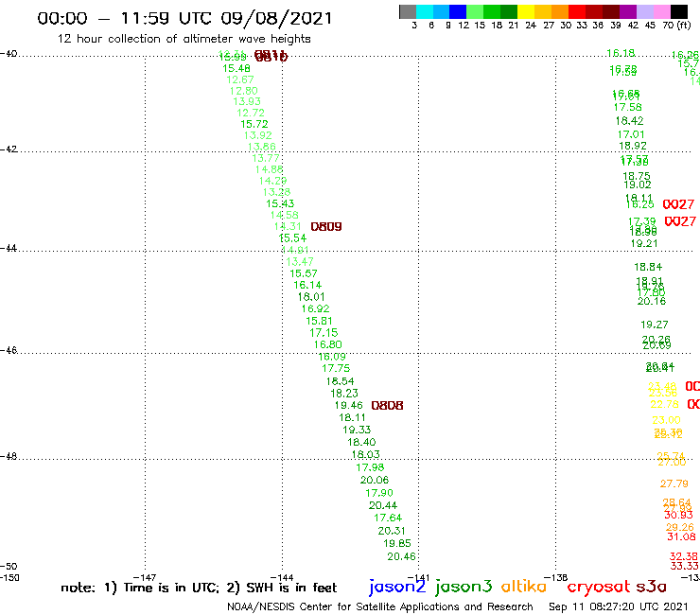Click the wave height value '13.93'
700x615 pixels.
tap(247, 102)
